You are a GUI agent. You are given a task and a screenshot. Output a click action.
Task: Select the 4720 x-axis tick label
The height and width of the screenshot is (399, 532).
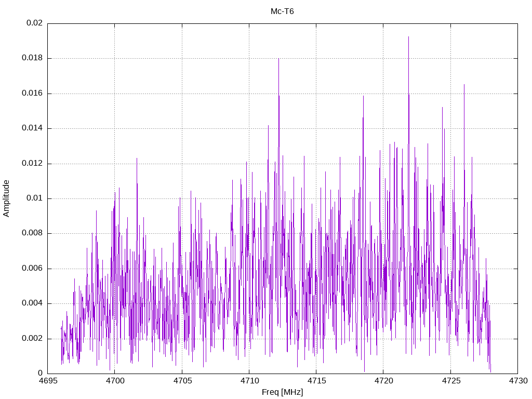tap(383, 381)
